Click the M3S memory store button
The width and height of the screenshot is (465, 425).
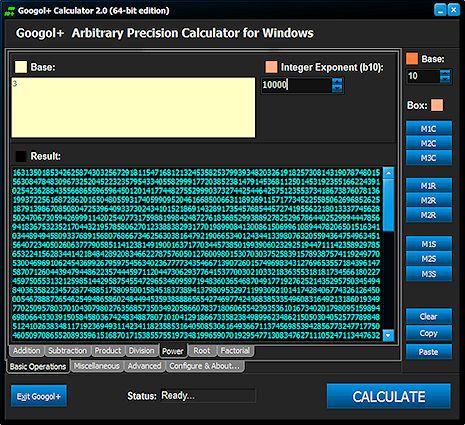(x=429, y=274)
